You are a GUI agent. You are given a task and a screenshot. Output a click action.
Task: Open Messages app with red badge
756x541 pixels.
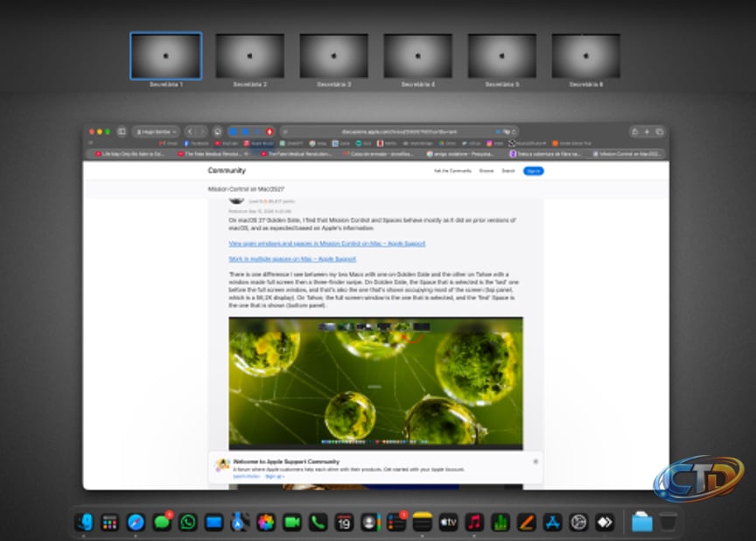(162, 523)
